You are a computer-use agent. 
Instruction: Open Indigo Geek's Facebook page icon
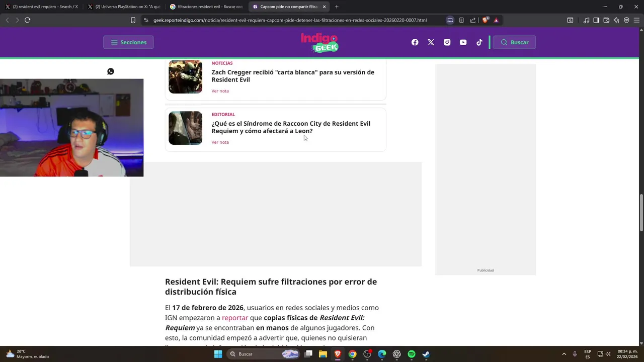[x=415, y=42]
